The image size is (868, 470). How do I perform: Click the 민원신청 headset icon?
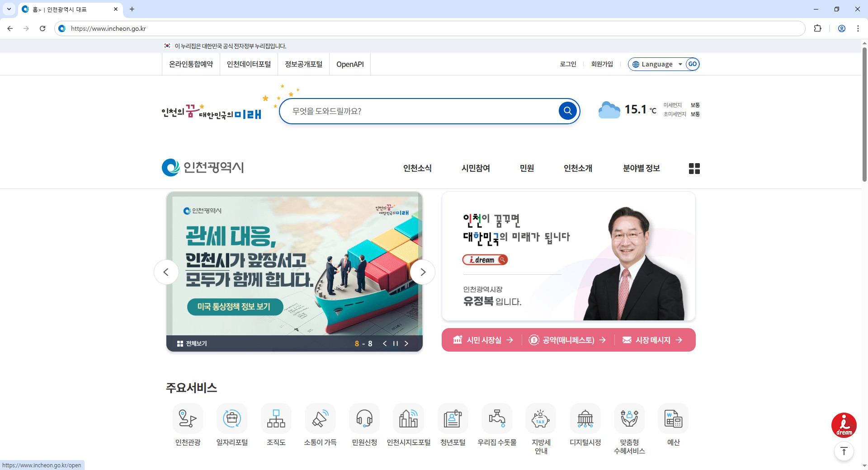coord(364,418)
